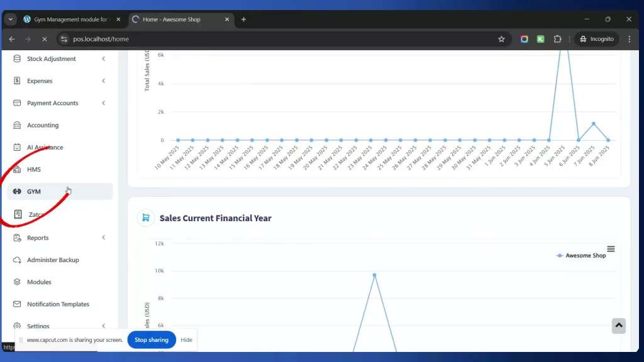Click the green K extension icon

coord(540,39)
